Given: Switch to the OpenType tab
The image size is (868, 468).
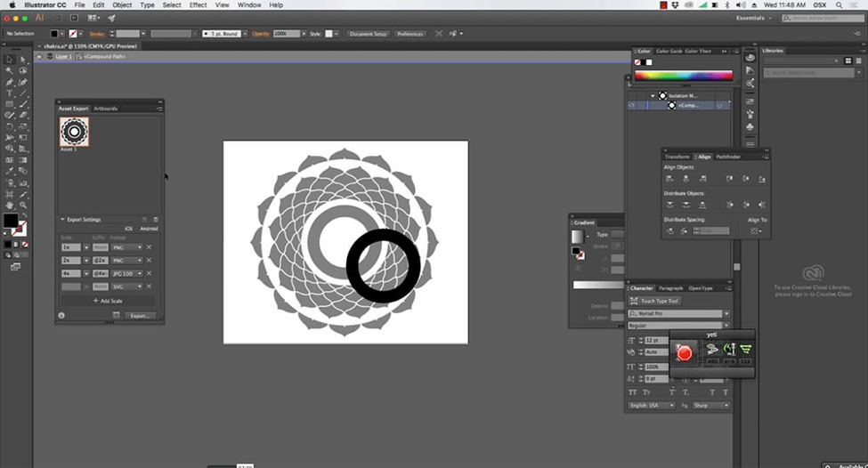Looking at the screenshot, I should [701, 288].
